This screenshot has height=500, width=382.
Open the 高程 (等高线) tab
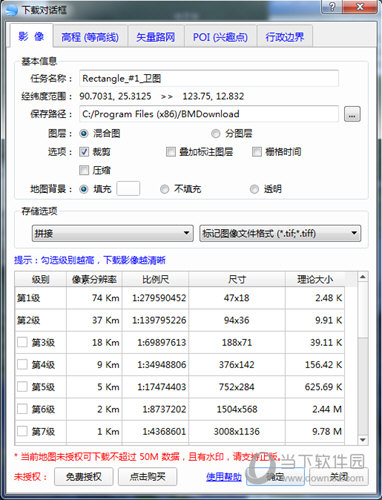[90, 37]
